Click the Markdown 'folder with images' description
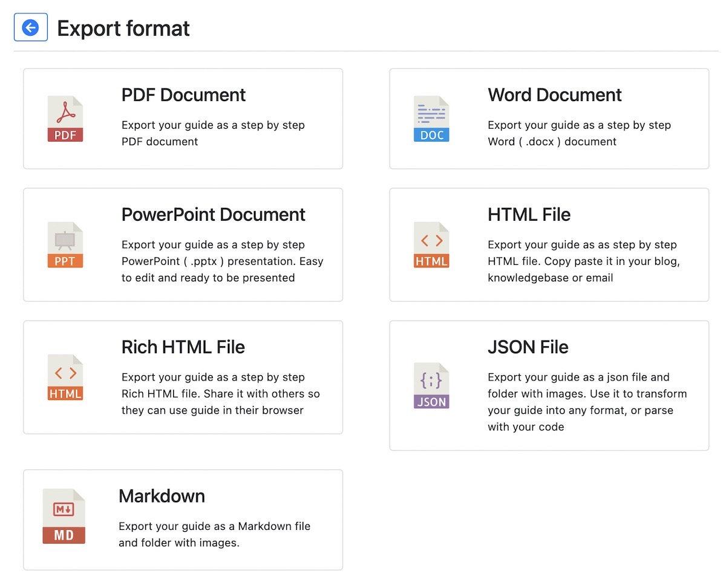Screen dimensions: 726x588 (x=214, y=535)
